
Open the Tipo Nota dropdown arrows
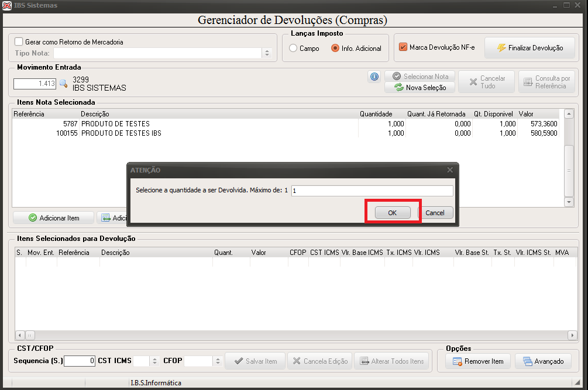click(x=267, y=53)
